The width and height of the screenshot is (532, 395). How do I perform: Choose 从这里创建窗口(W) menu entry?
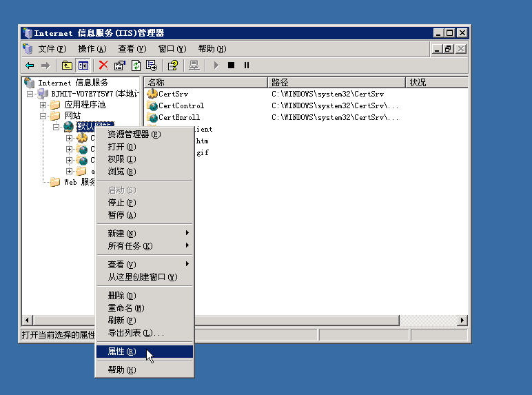pyautogui.click(x=145, y=277)
